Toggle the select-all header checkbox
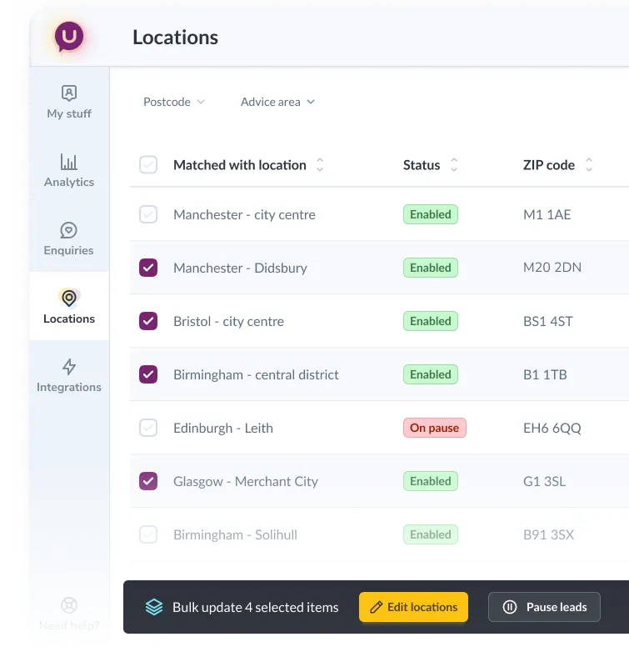This screenshot has height=672, width=629. [148, 165]
